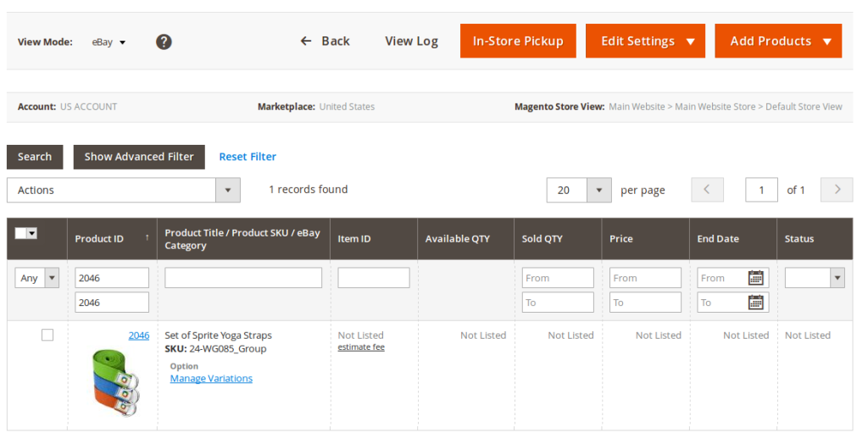Click the Reset Filter link
Image resolution: width=868 pixels, height=433 pixels.
pyautogui.click(x=248, y=157)
